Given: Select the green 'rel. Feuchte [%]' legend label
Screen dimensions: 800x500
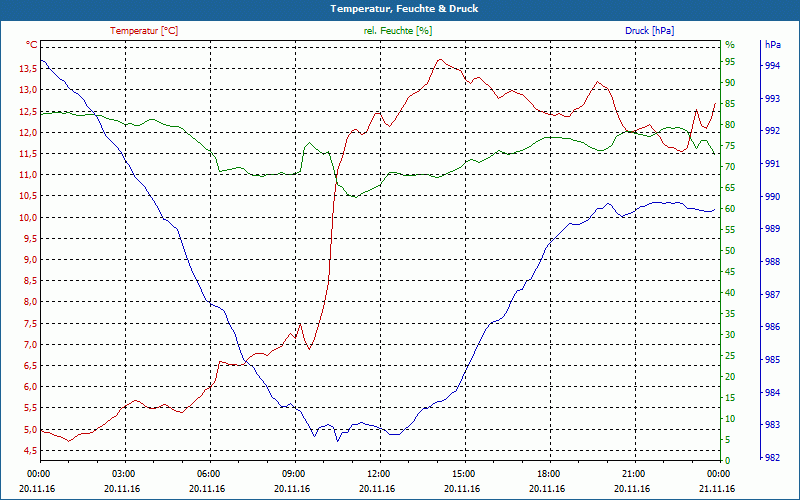Looking at the screenshot, I should [x=398, y=31].
